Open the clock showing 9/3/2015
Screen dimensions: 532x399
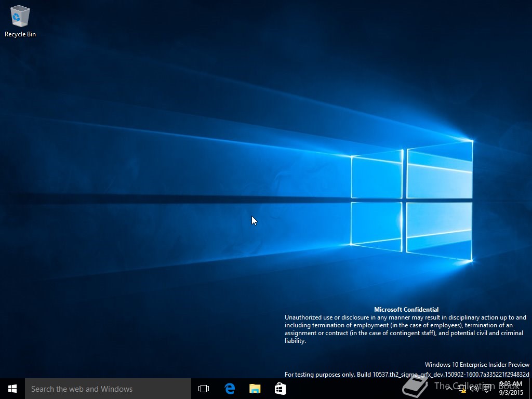tap(511, 389)
